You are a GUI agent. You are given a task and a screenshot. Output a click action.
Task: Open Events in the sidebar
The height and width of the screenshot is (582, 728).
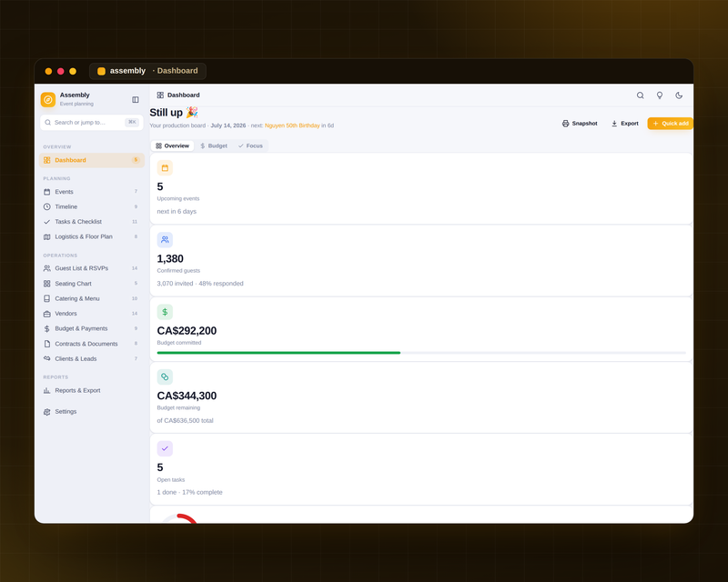click(x=92, y=192)
